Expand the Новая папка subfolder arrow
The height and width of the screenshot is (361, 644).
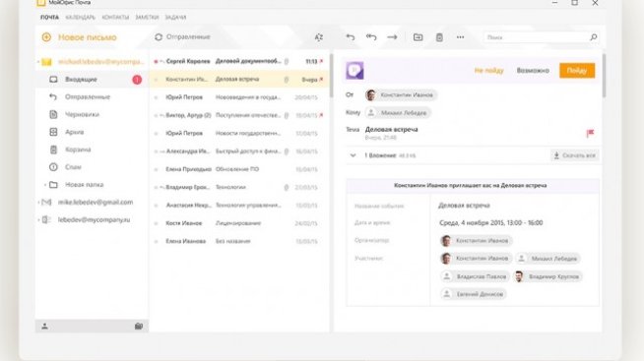44,185
